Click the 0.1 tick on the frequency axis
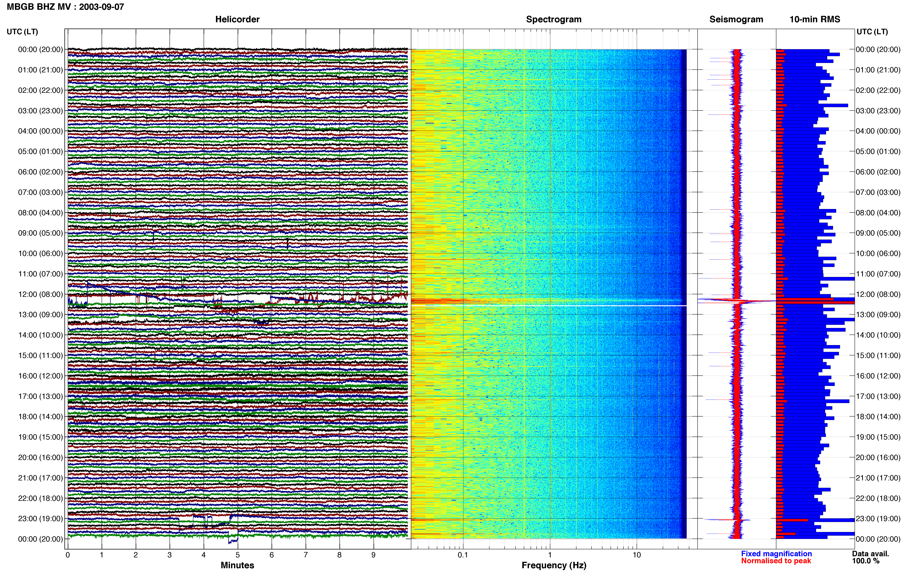Viewport: 924px width, 578px height. (x=463, y=555)
